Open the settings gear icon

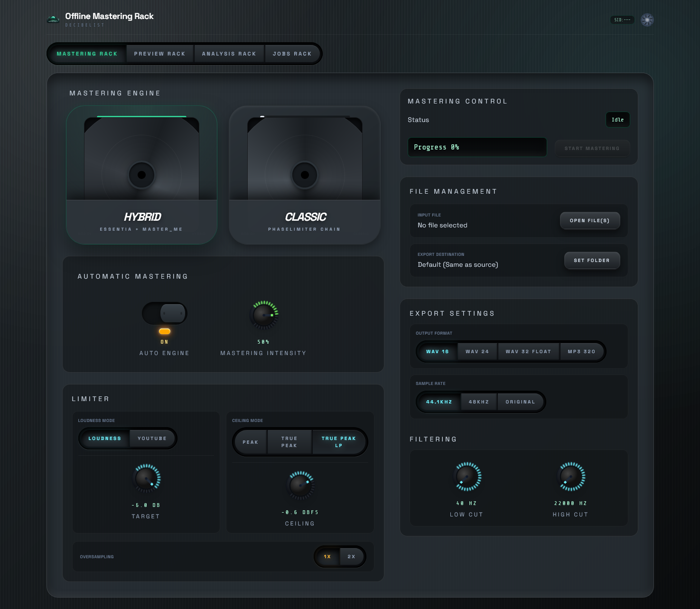647,19
